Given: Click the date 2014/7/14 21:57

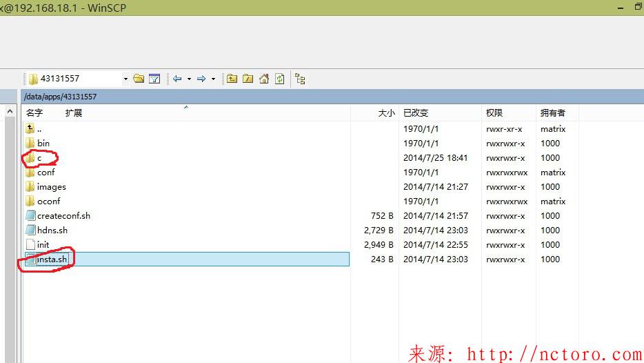Looking at the screenshot, I should point(435,216).
